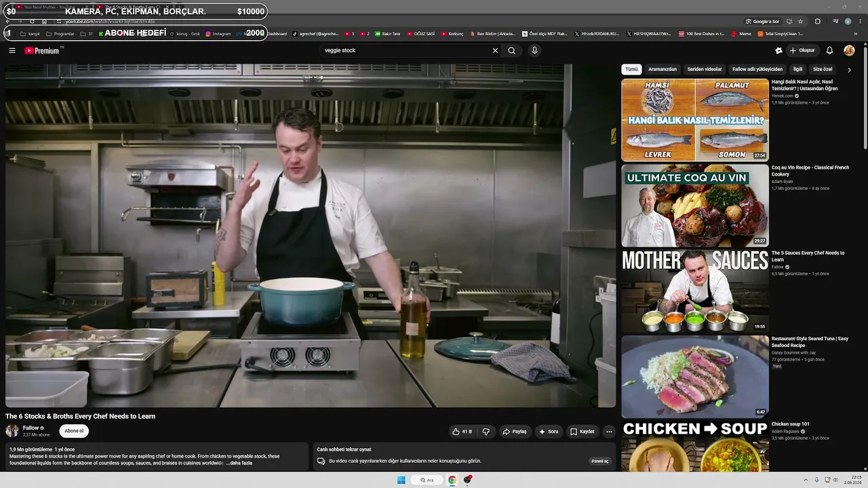Open 'Chicken soup 101' video title
This screenshot has width=868, height=488.
tap(791, 424)
